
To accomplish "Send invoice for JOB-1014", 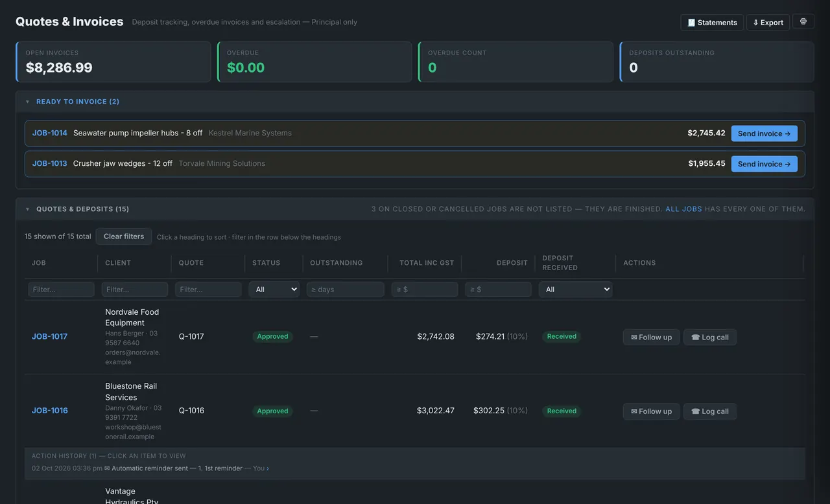I will point(764,133).
